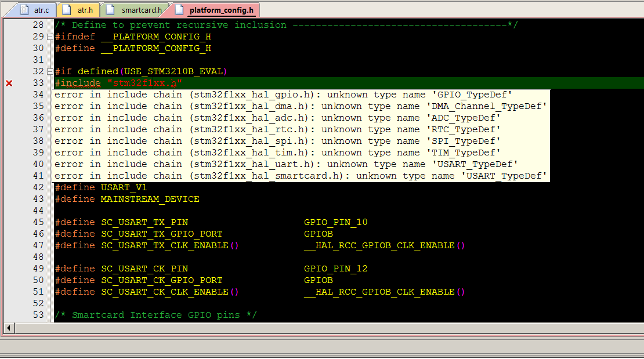The image size is (644, 359).
Task: Click the recursive inclusion comment on line 28
Action: [286, 25]
